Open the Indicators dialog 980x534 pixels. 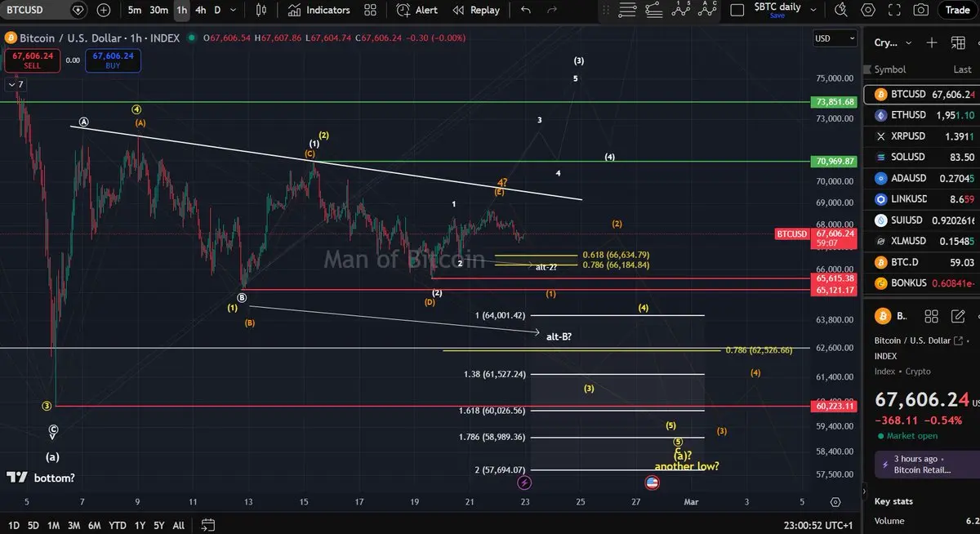click(x=318, y=10)
